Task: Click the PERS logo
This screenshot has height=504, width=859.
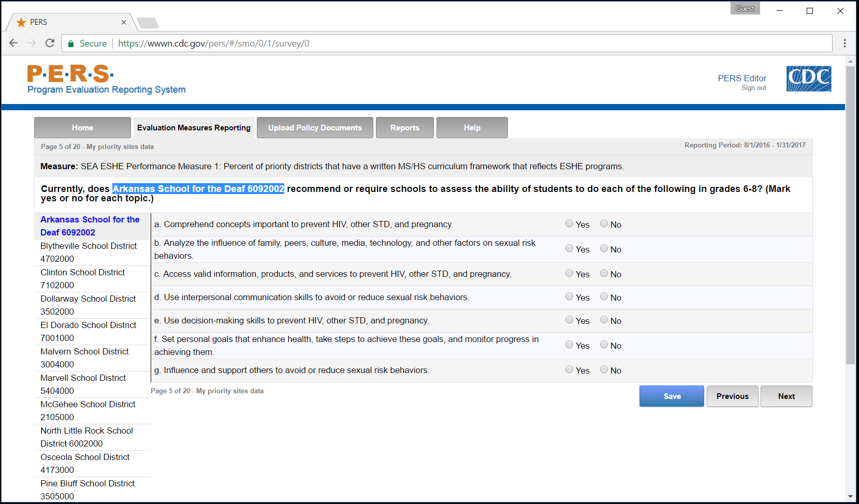Action: pyautogui.click(x=70, y=74)
